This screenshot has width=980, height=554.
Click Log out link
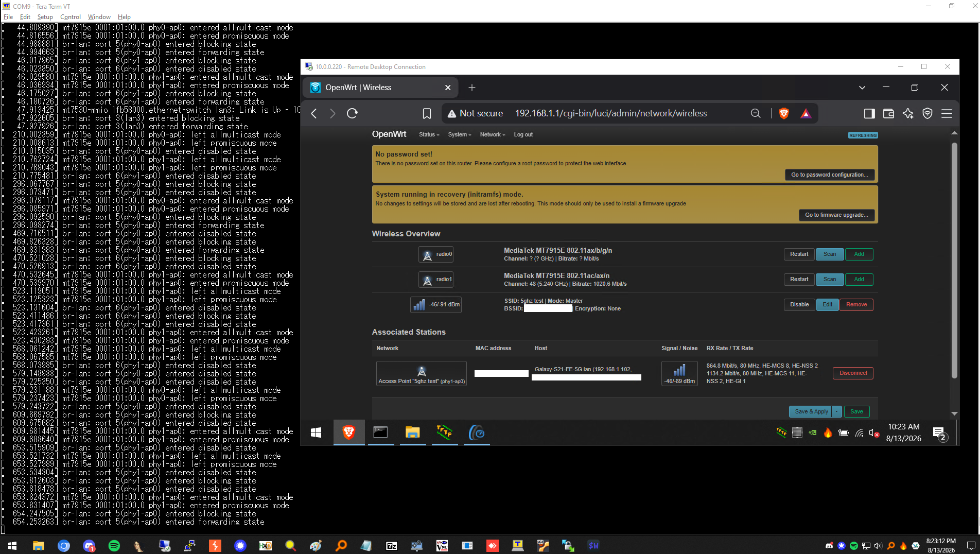coord(523,135)
